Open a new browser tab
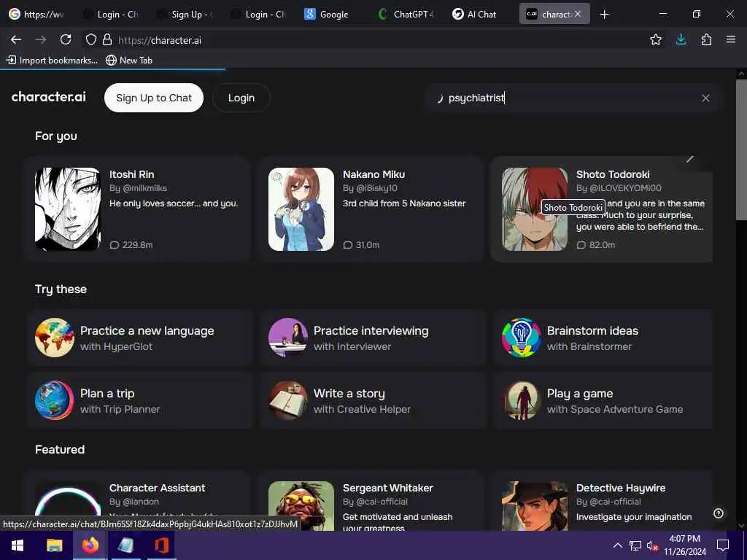Viewport: 747px width, 560px height. point(604,15)
